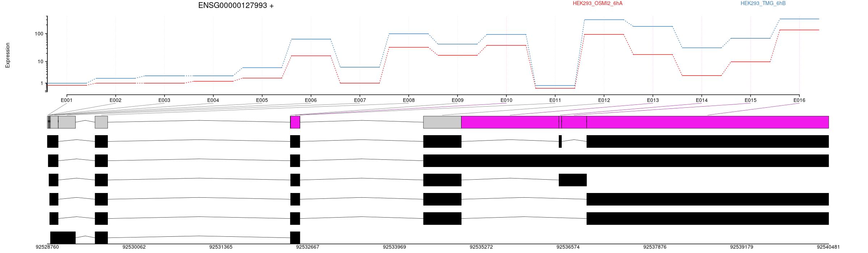This screenshot has width=868, height=253.
Task: Click exon label E006
Action: tap(311, 100)
